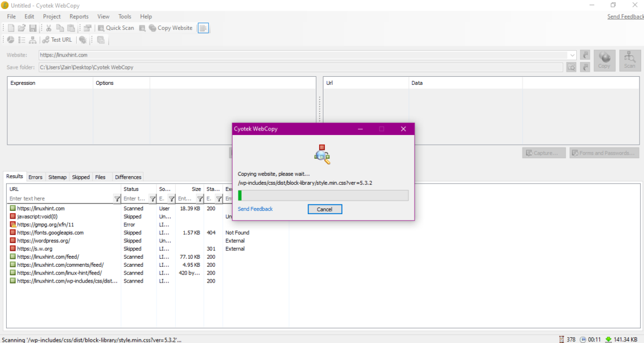This screenshot has height=343, width=644.
Task: Toggle the highlighted log panel toolbar icon
Action: pos(203,28)
